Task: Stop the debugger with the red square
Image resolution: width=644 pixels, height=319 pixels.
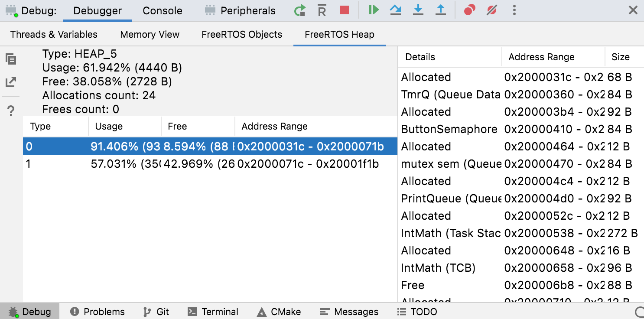Action: (x=344, y=10)
